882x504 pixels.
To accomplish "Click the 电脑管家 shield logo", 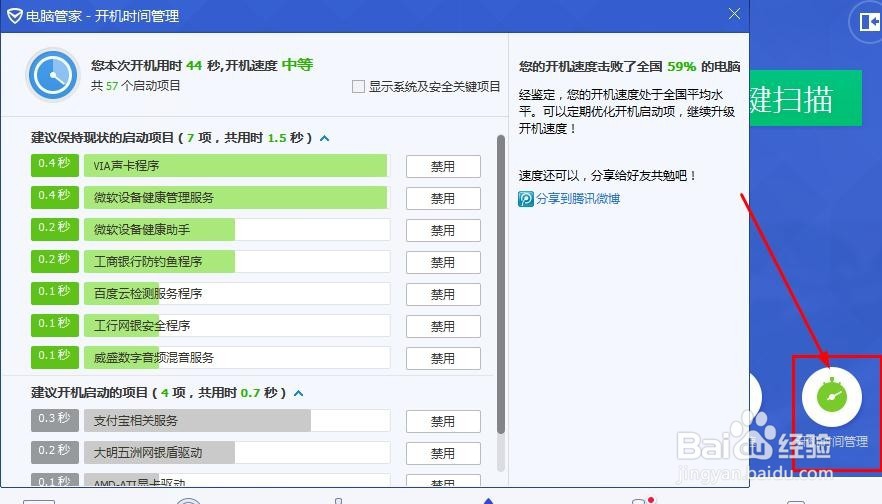I will point(15,16).
